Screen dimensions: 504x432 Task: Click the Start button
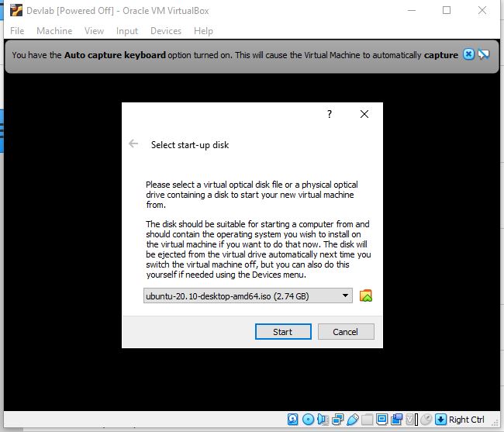pyautogui.click(x=283, y=331)
